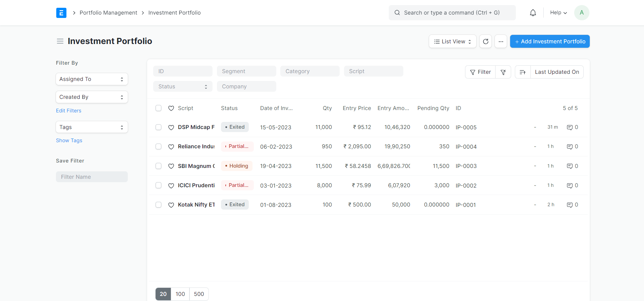This screenshot has height=301, width=644.
Task: Click the header heart icon
Action: click(x=171, y=108)
